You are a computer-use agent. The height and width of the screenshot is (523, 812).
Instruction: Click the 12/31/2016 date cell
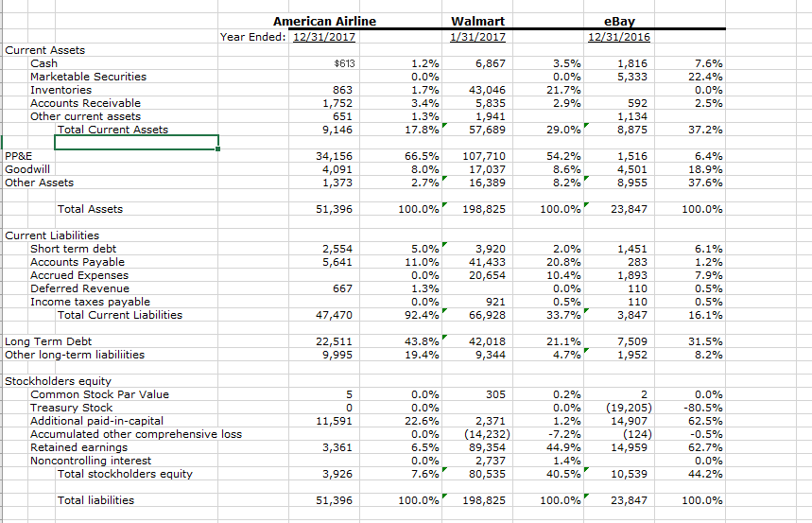(619, 37)
